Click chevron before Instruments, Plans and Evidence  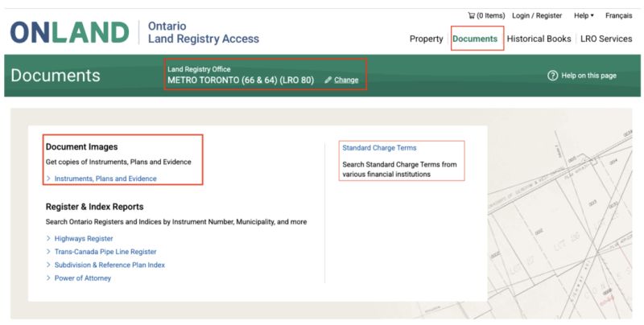(x=48, y=179)
